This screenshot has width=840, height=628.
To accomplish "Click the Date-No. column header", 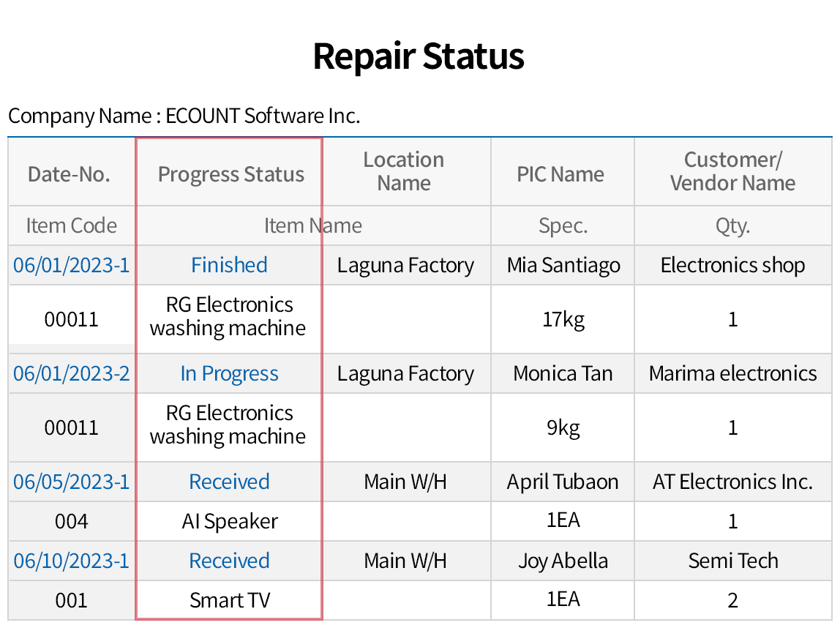I will [69, 174].
